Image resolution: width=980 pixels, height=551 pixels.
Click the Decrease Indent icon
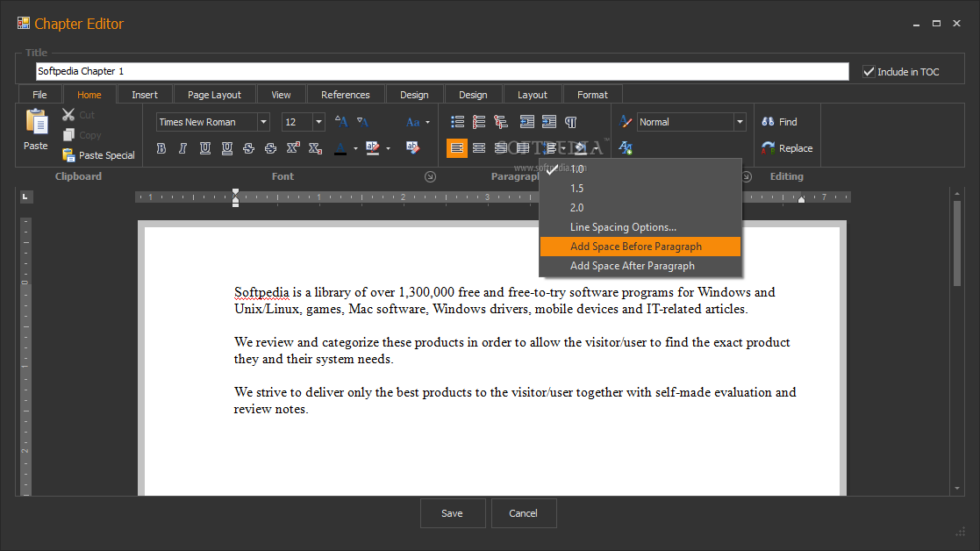coord(527,122)
